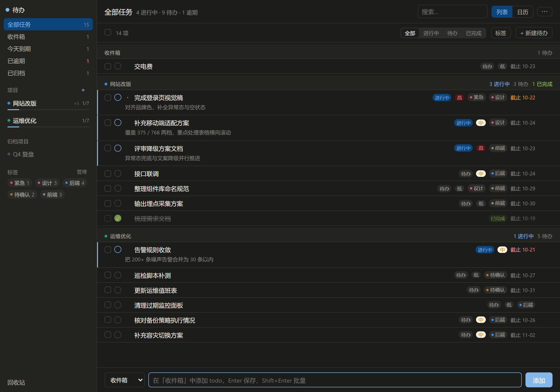Click the 待确认 tag chip in sidebar
The image size is (560, 392).
tap(22, 195)
